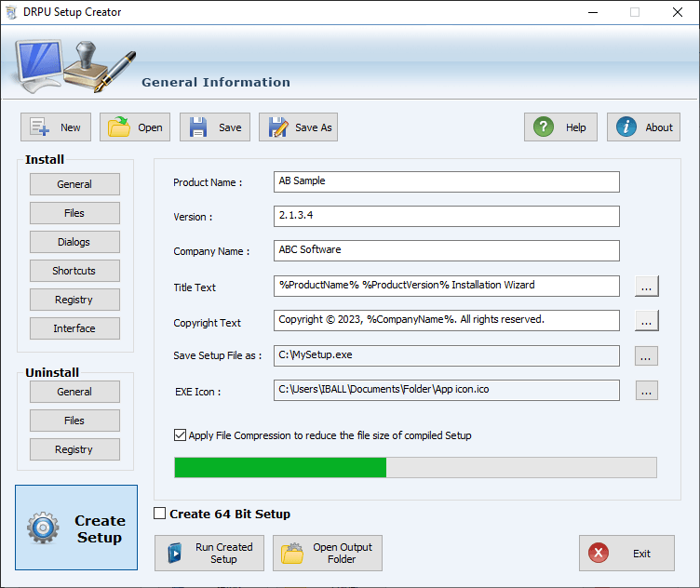Image resolution: width=700 pixels, height=588 pixels.
Task: Browse for Copyright Text variables
Action: pyautogui.click(x=646, y=321)
